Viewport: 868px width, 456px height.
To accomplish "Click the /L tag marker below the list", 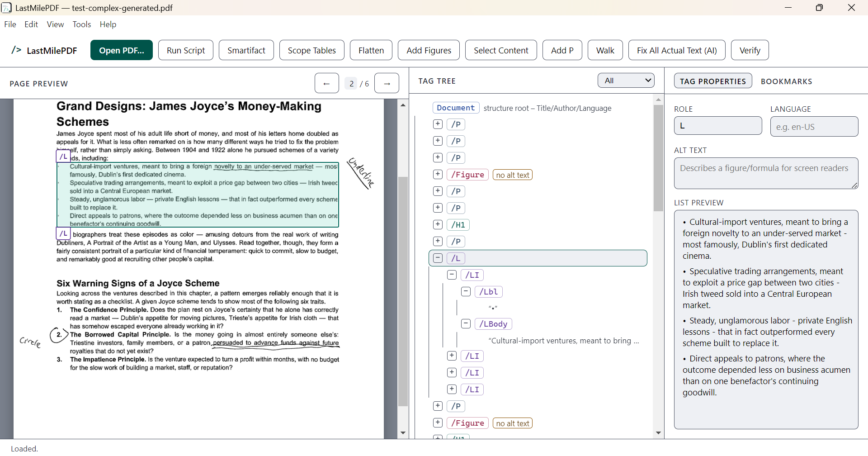I will [63, 234].
